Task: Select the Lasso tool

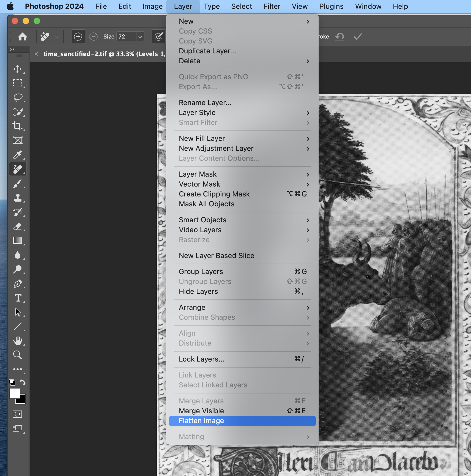Action: coord(18,97)
